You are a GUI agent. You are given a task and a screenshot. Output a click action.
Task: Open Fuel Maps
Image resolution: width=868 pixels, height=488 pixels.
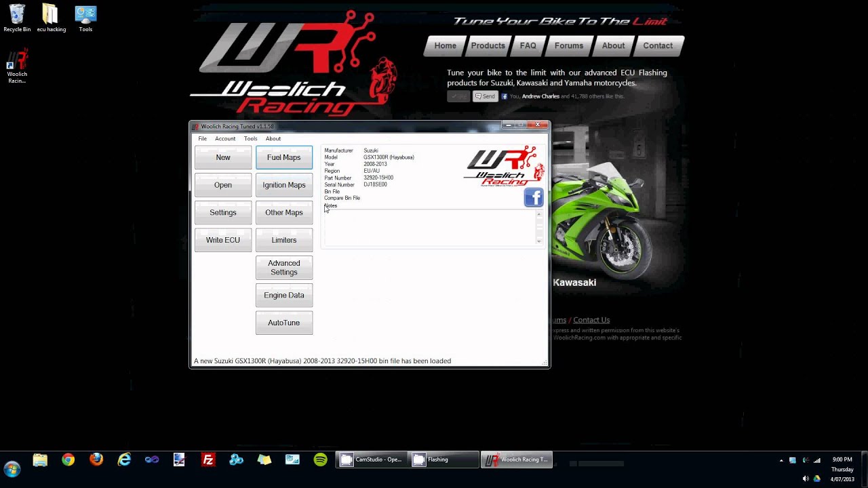284,157
